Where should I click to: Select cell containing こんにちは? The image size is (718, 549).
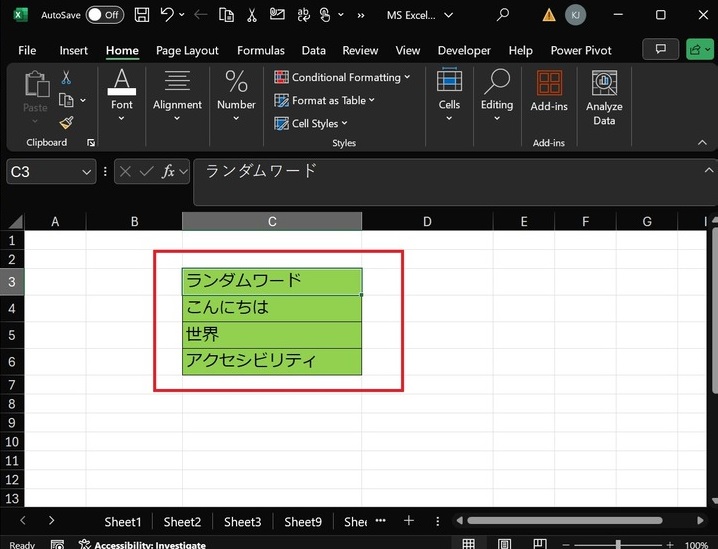[271, 308]
